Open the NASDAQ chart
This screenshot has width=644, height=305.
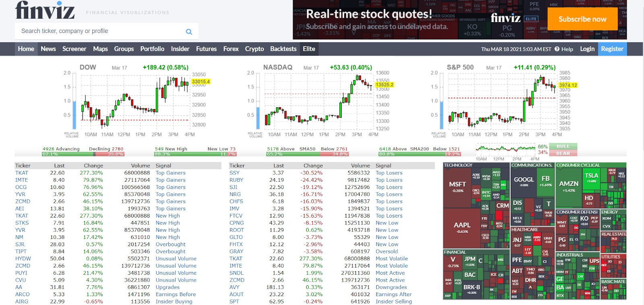[x=320, y=101]
